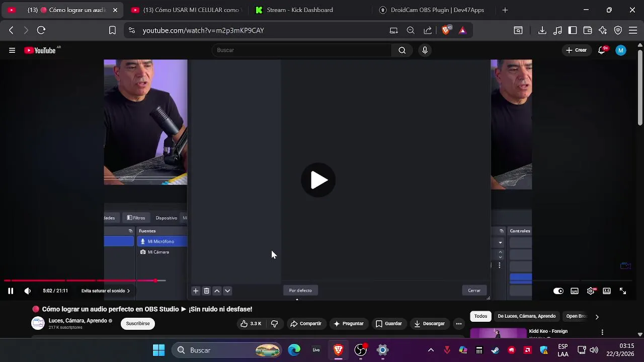
Task: Switch to DroidCam OBS Plugin tab
Action: (x=433, y=10)
